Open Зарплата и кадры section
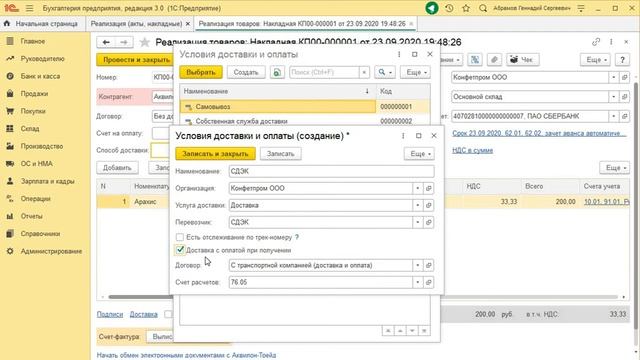640x360 pixels. pos(47,181)
